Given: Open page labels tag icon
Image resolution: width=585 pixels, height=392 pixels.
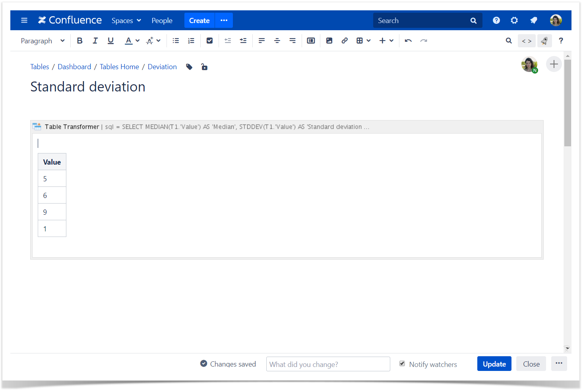Looking at the screenshot, I should coord(189,67).
